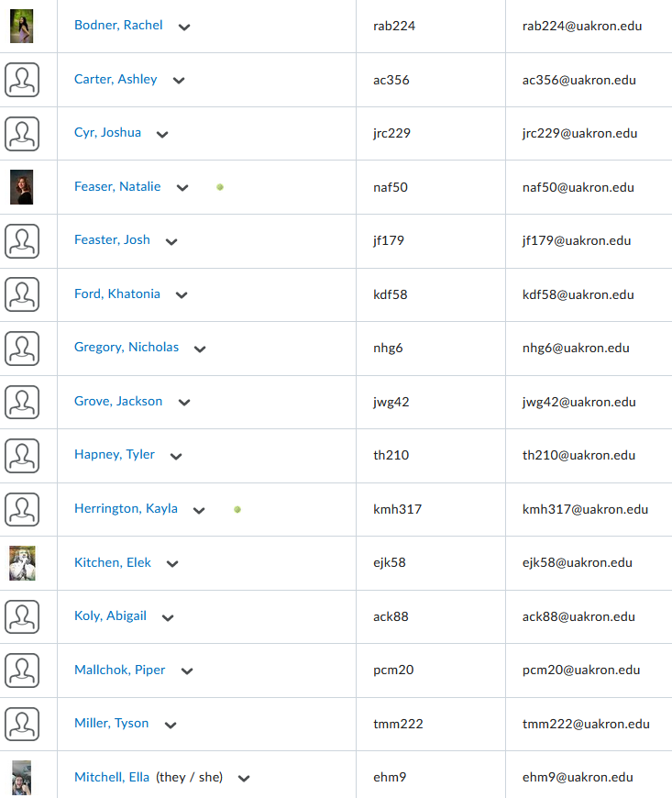Open the context menu chevron for Grove, Jackson
This screenshot has width=672, height=798.
184,403
